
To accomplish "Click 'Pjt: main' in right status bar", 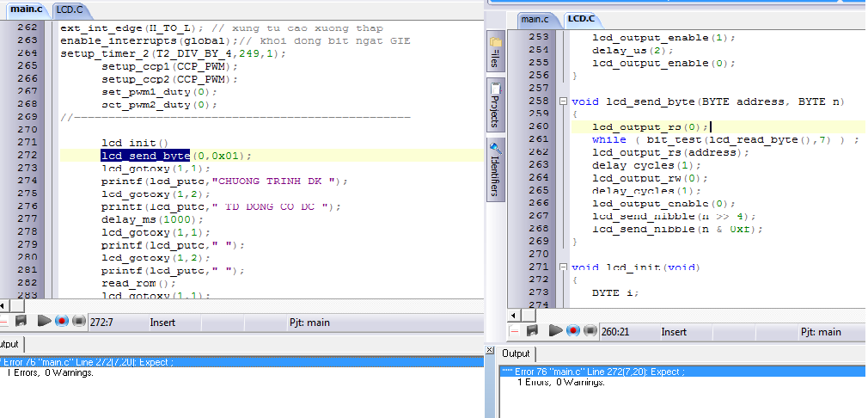I will 821,332.
